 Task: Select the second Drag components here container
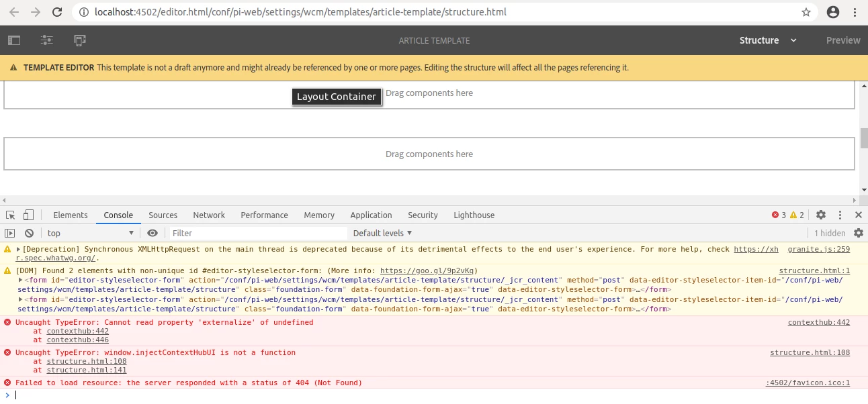(429, 154)
